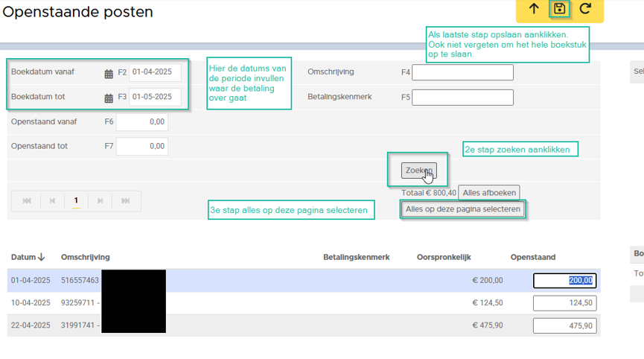Viewport: 644px width, 359px height.
Task: Click the up arrow icon in yellow toolbar
Action: pyautogui.click(x=534, y=9)
